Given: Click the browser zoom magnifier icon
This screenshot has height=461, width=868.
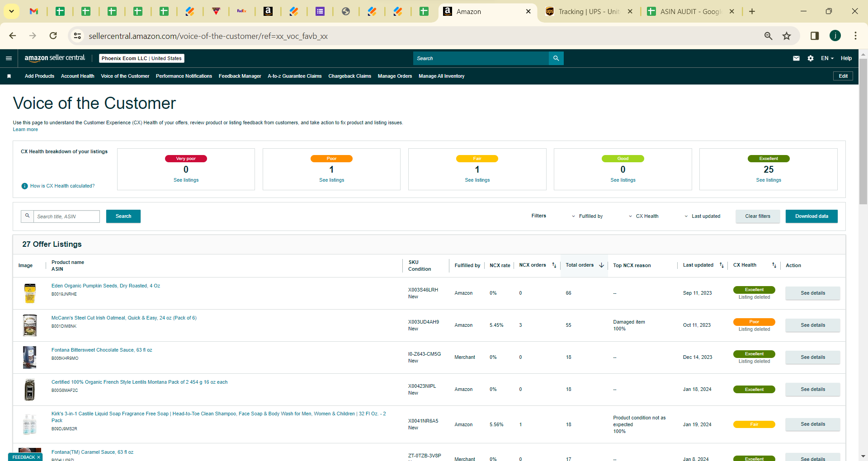Looking at the screenshot, I should (768, 36).
